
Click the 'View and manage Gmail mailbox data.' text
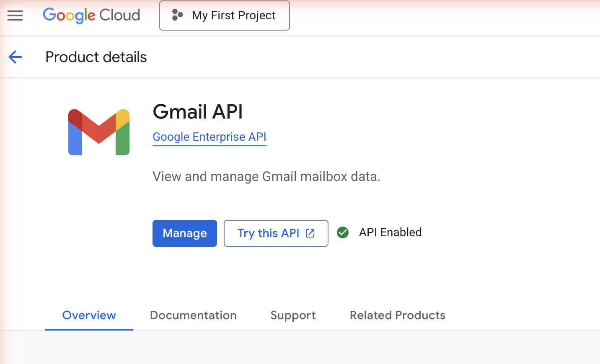pos(266,176)
